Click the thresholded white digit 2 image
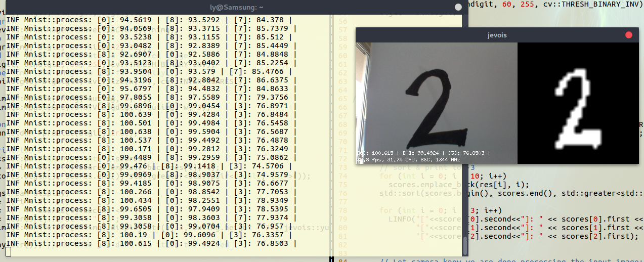644x262 pixels. click(578, 103)
